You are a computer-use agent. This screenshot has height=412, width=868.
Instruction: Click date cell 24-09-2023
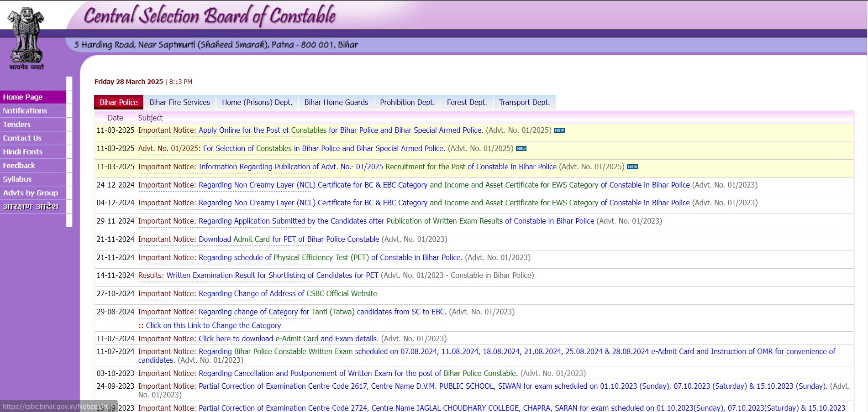pyautogui.click(x=116, y=386)
